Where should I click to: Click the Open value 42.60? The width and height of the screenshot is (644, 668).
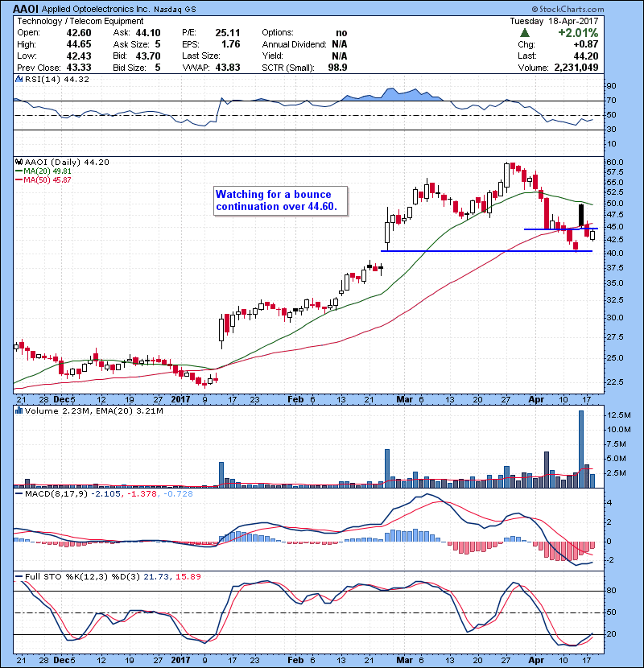tap(79, 33)
